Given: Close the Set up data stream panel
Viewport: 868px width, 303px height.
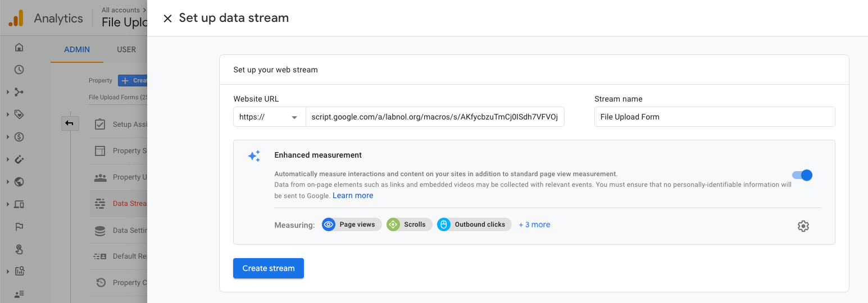Looking at the screenshot, I should (x=167, y=19).
